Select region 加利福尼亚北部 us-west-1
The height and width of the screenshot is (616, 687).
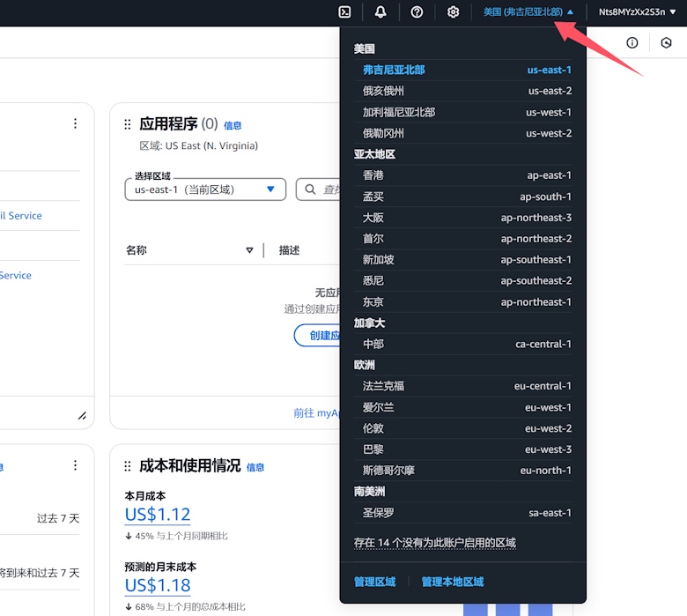click(462, 112)
